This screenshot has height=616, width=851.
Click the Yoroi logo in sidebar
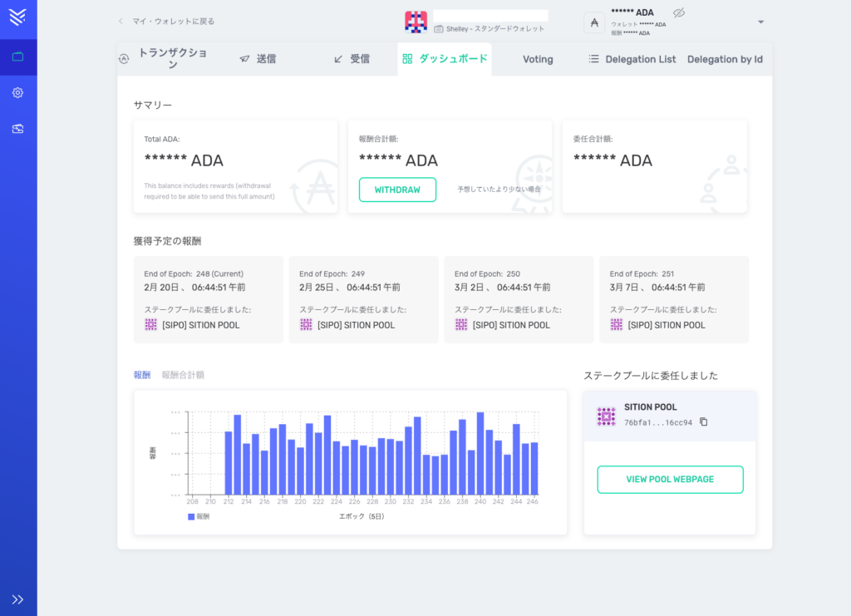click(17, 17)
